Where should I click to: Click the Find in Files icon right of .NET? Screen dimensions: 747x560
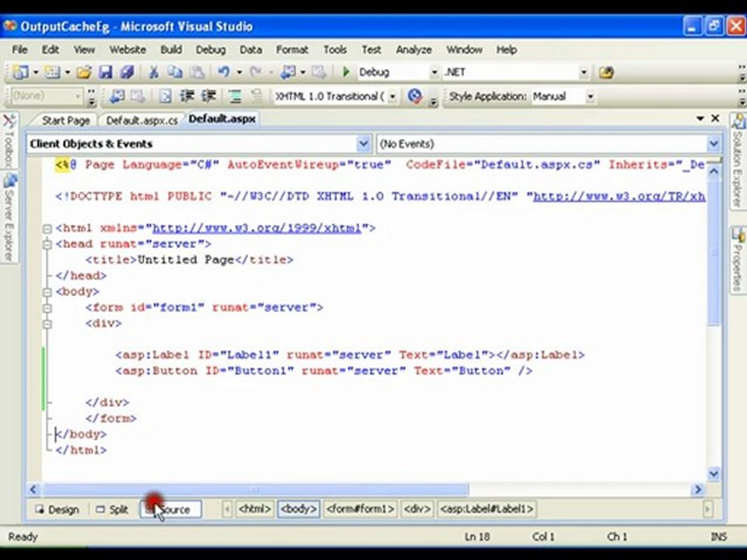606,72
